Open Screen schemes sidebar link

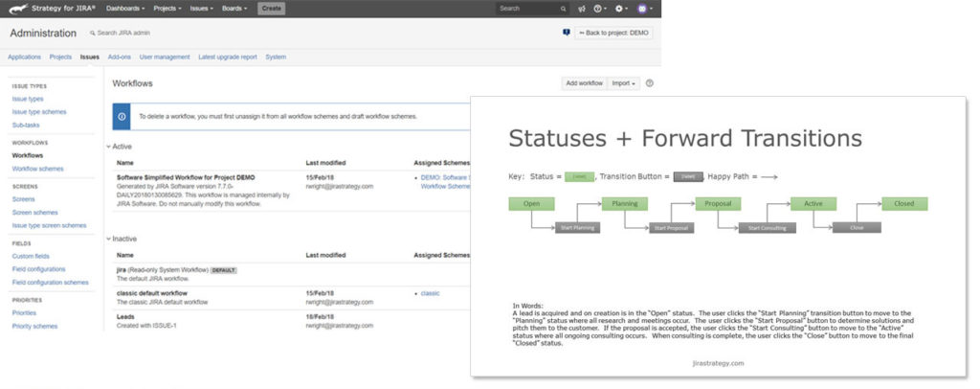[34, 213]
